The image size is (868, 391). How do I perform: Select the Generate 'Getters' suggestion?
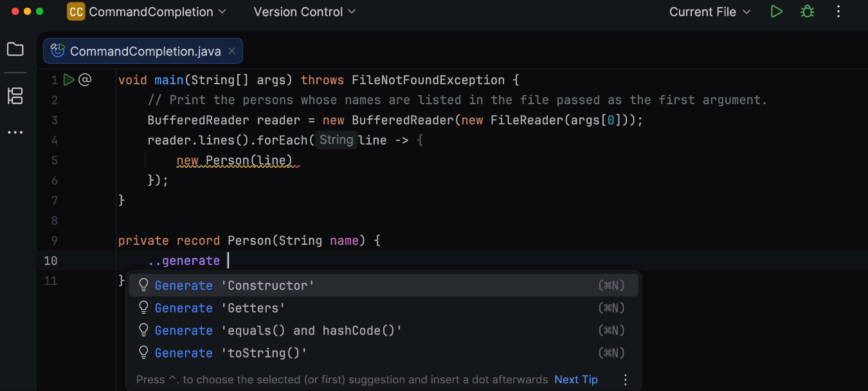[x=384, y=308]
